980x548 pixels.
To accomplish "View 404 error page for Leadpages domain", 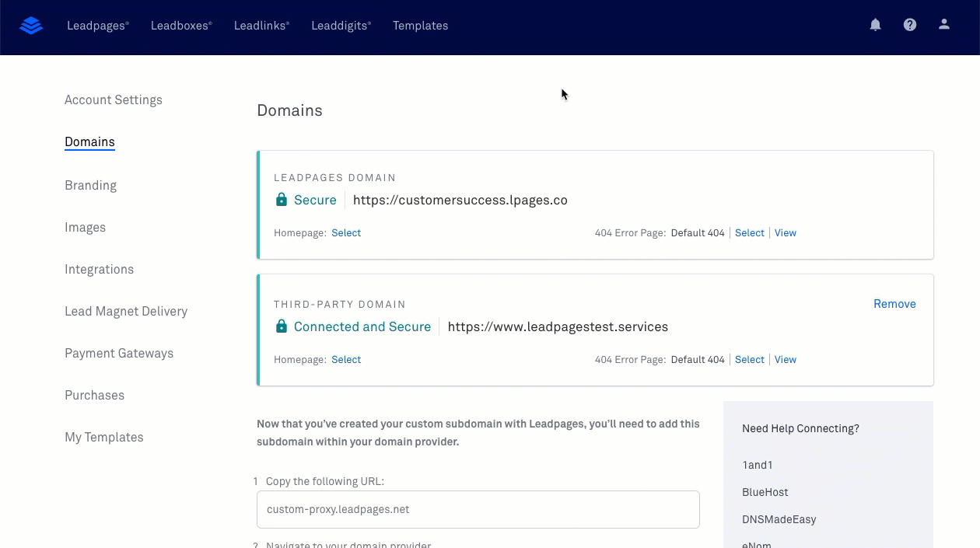I will tap(786, 233).
